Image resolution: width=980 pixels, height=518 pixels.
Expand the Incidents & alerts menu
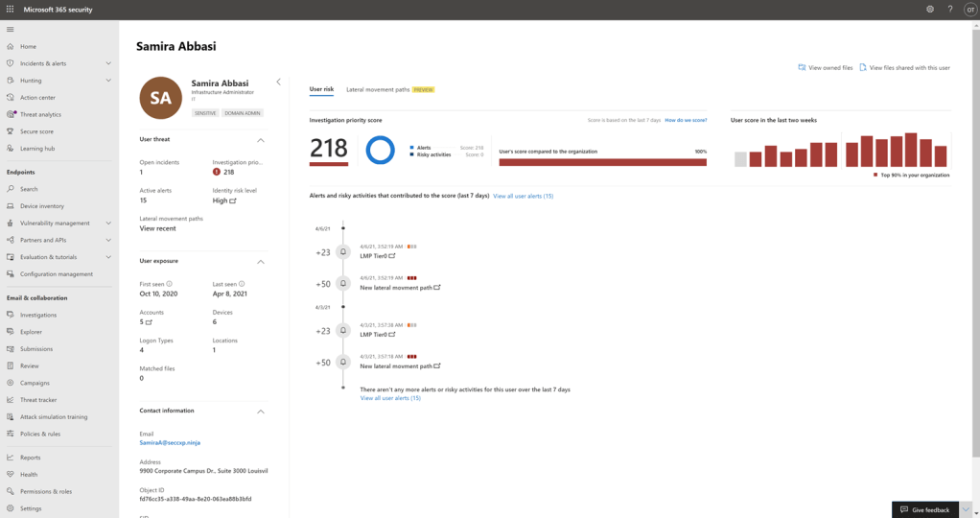(108, 63)
